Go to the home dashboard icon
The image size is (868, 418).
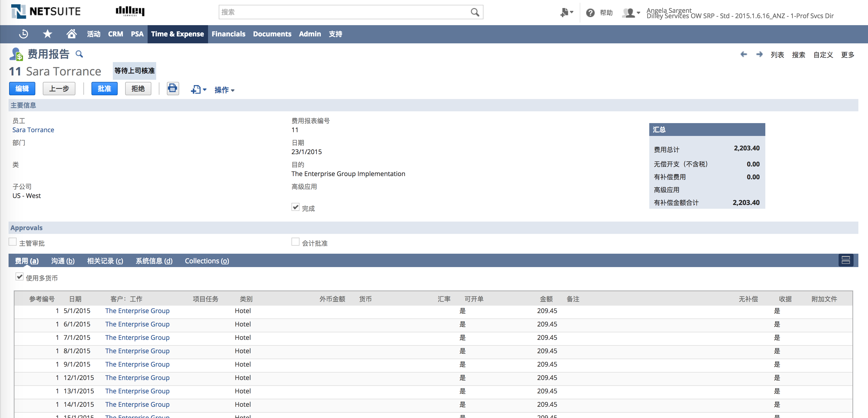(x=71, y=34)
